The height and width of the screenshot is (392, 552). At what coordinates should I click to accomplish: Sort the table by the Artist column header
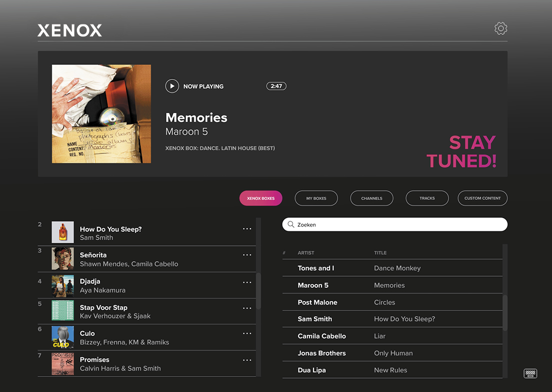(x=306, y=253)
